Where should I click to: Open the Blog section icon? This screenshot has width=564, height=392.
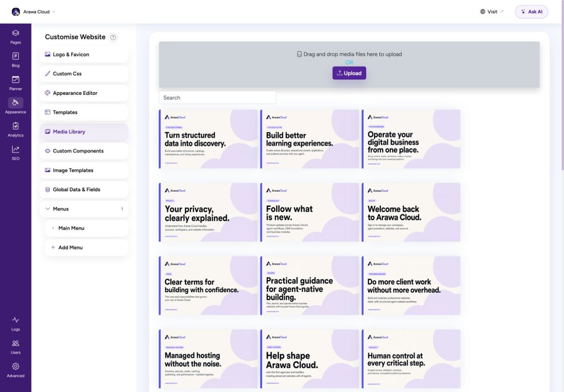pos(15,56)
